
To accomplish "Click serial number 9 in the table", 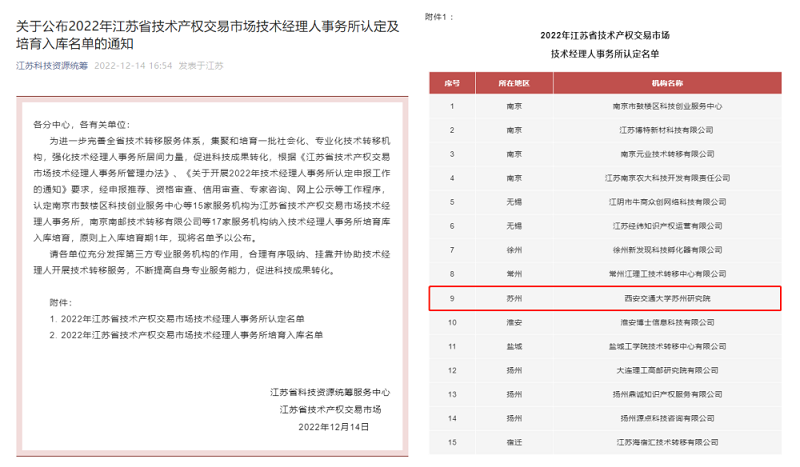I will tap(452, 299).
